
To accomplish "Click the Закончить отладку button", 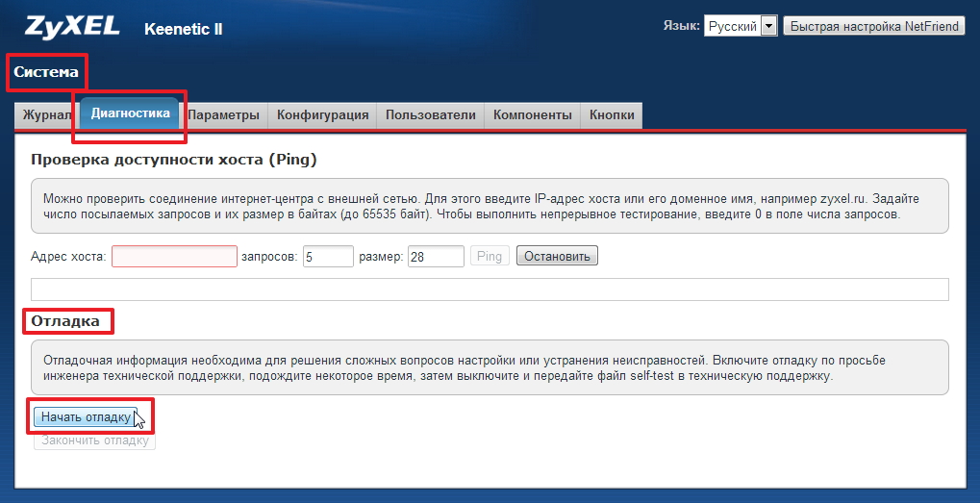I will [94, 440].
